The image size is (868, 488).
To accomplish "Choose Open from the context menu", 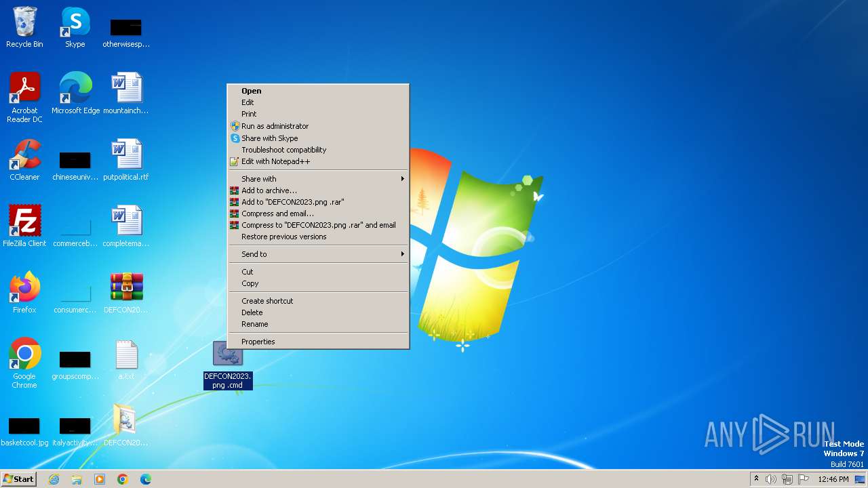I will tap(318, 91).
